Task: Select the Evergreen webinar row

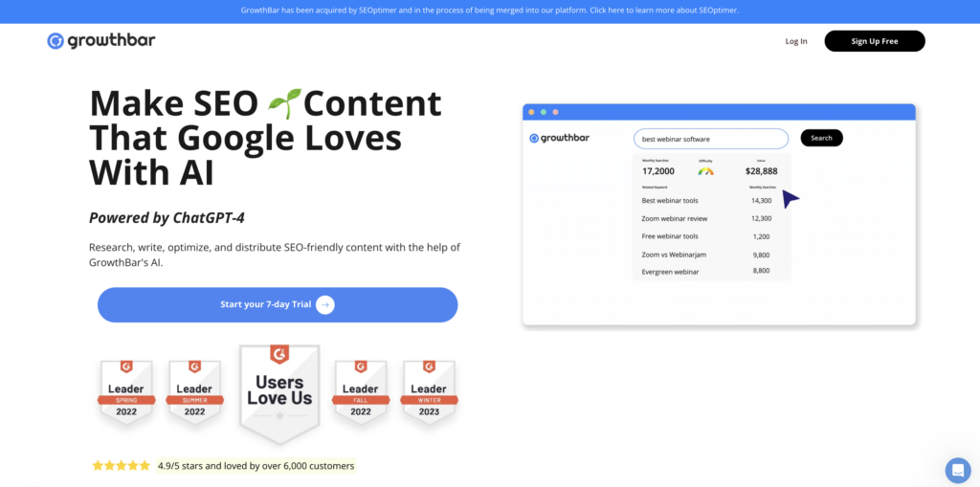Action: click(x=711, y=272)
